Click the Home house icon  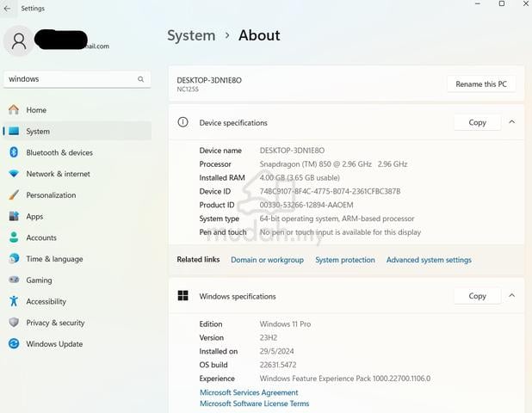[14, 110]
